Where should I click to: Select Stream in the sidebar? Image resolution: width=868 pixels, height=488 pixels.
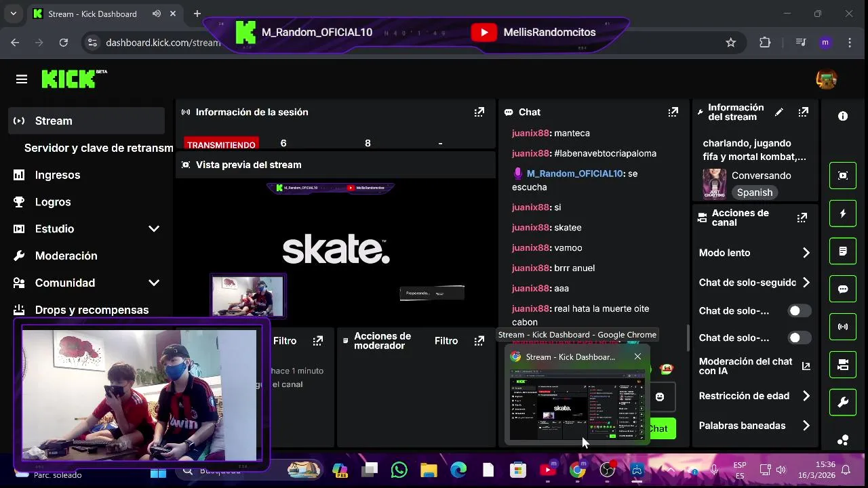87,121
